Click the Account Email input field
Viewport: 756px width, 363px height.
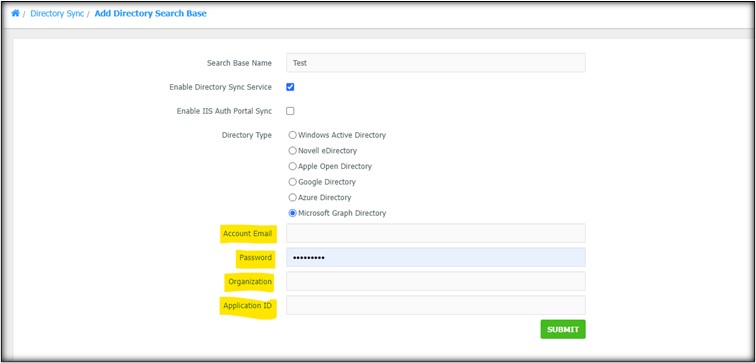[x=436, y=233]
